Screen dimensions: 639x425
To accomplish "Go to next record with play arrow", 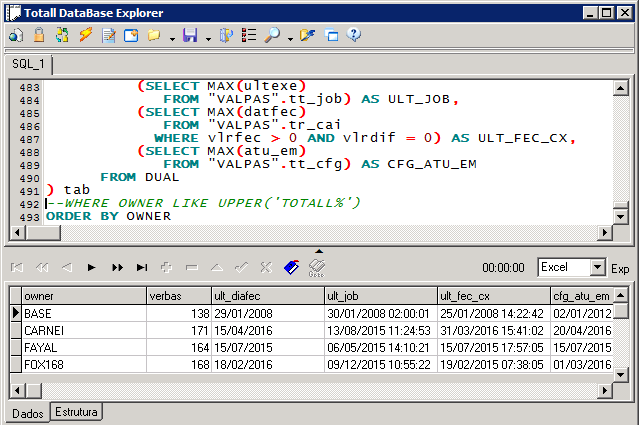I will [x=92, y=267].
